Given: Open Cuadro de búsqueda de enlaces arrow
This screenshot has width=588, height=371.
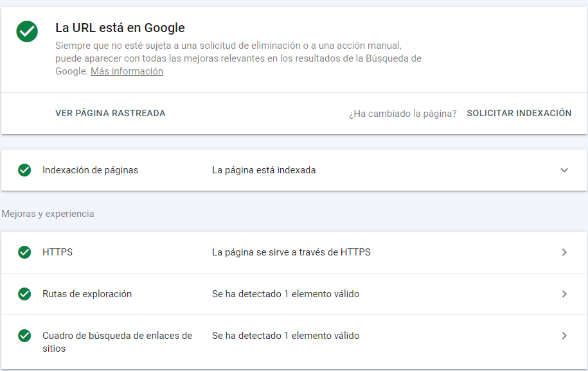Looking at the screenshot, I should pos(564,336).
